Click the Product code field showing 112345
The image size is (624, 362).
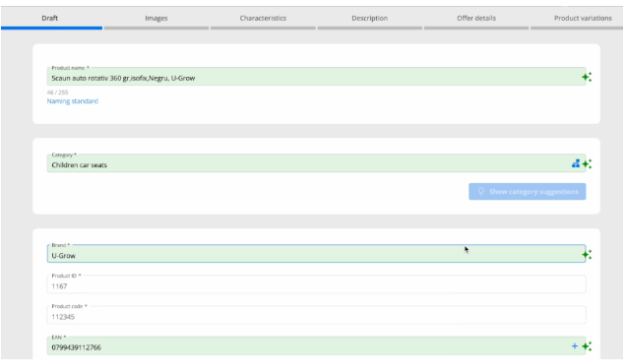(x=316, y=315)
